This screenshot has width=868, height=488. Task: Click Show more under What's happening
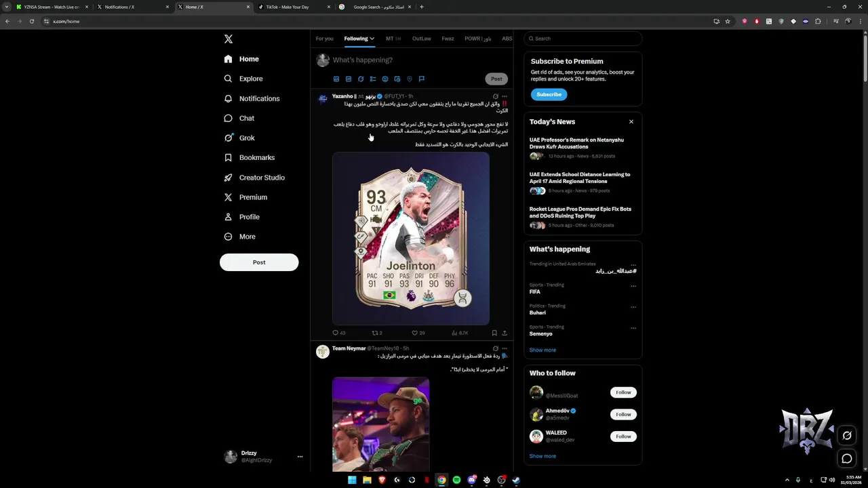click(x=542, y=350)
